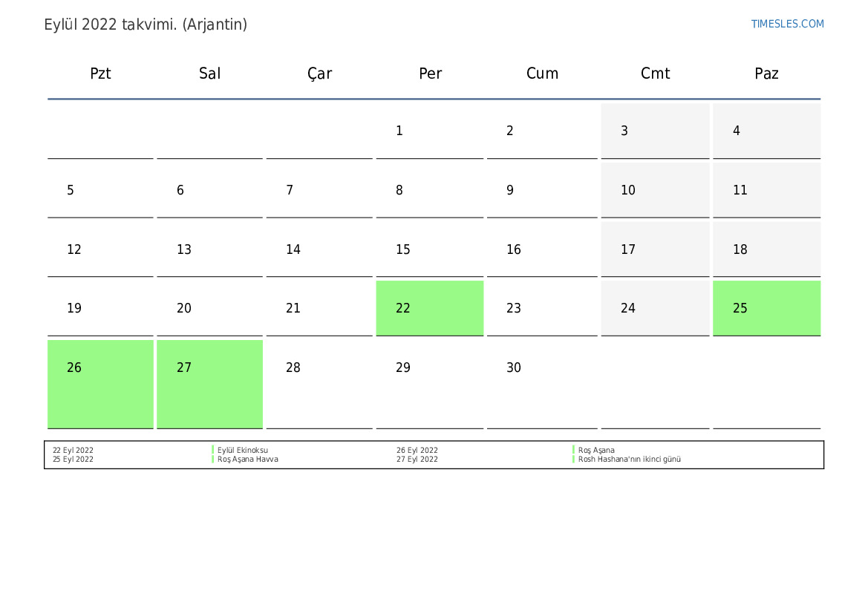Select day 7 in the calendar

pyautogui.click(x=319, y=190)
